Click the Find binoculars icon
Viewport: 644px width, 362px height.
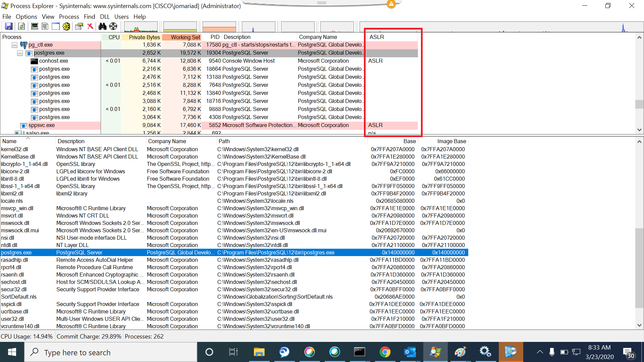[102, 26]
